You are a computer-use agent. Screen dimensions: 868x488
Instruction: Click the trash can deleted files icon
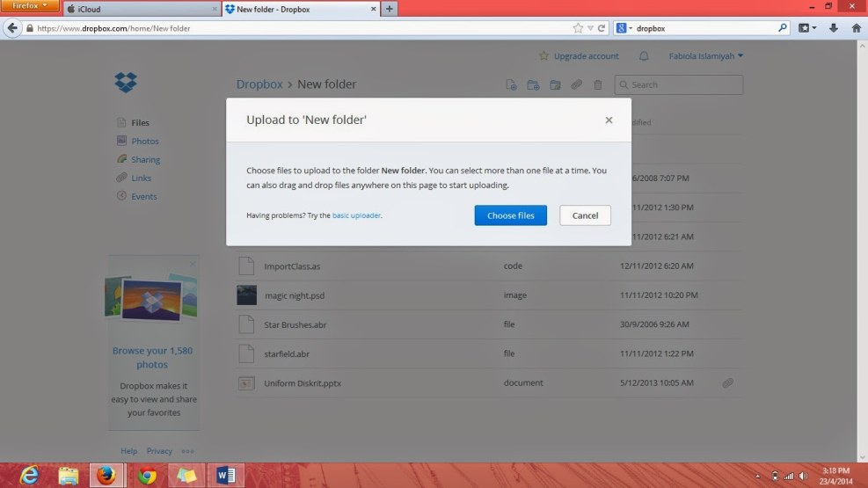[x=598, y=85]
